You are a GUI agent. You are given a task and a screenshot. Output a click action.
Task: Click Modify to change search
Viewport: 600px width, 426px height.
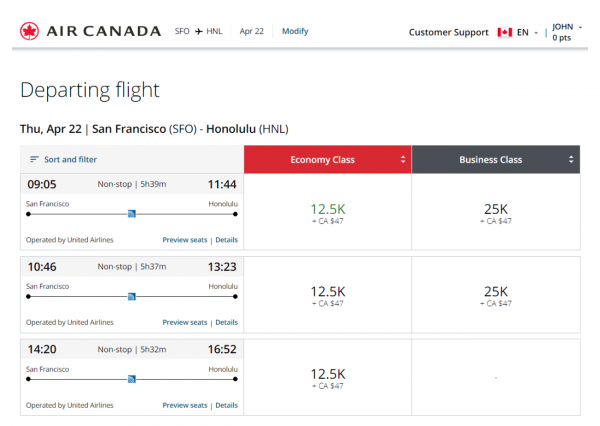(x=295, y=31)
